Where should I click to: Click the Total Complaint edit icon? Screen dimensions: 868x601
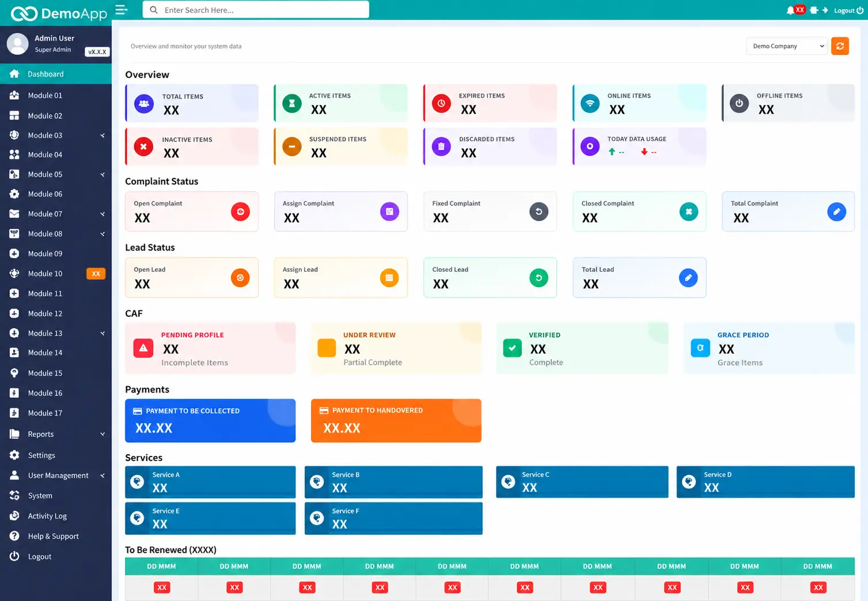(836, 212)
